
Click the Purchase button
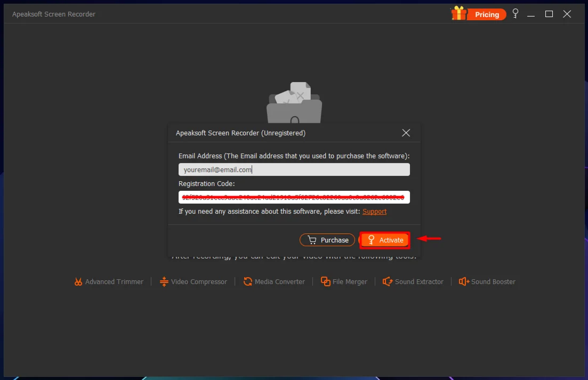[327, 240]
